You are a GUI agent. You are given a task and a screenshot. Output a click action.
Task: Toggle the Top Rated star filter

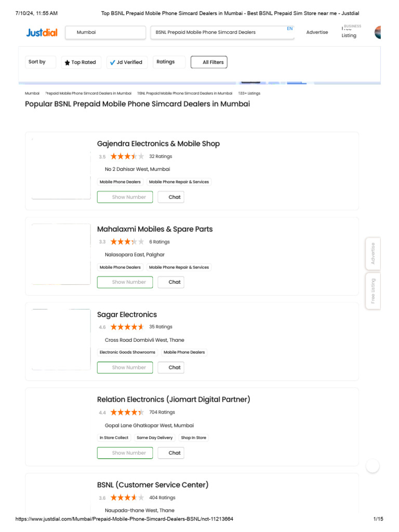[81, 62]
